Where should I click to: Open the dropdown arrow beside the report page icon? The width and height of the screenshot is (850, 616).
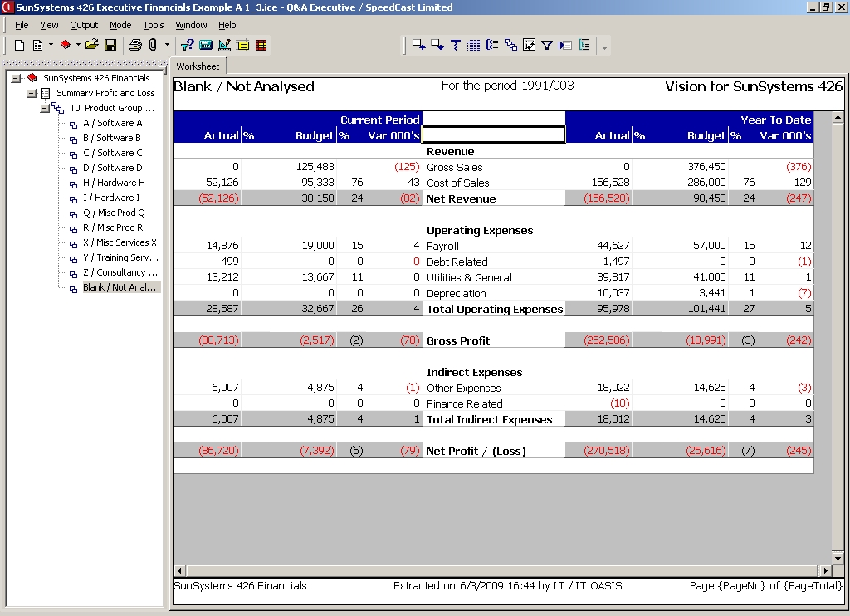coord(51,45)
